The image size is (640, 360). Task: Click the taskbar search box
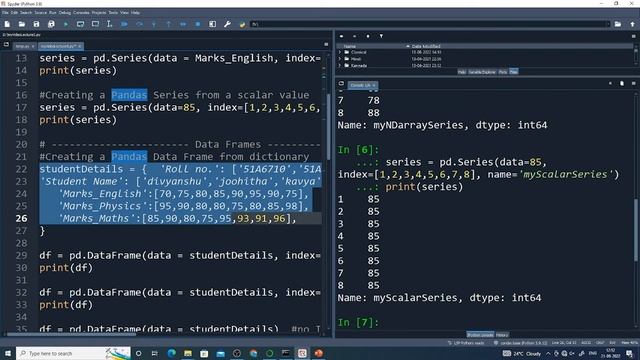[73, 353]
